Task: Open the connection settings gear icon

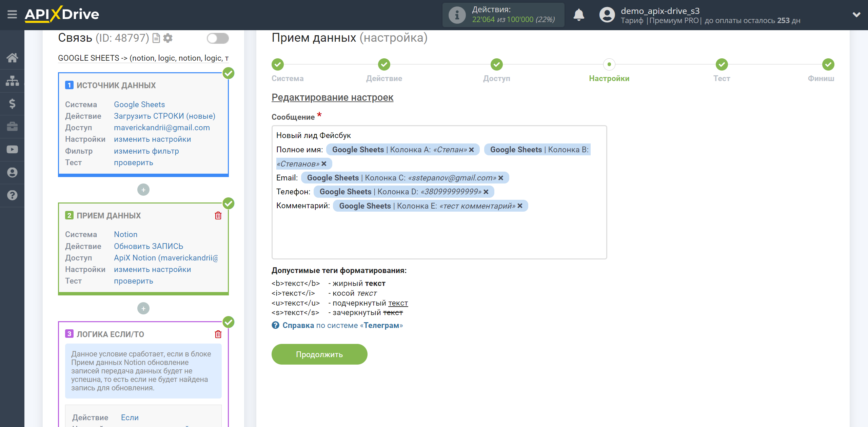Action: pyautogui.click(x=168, y=38)
